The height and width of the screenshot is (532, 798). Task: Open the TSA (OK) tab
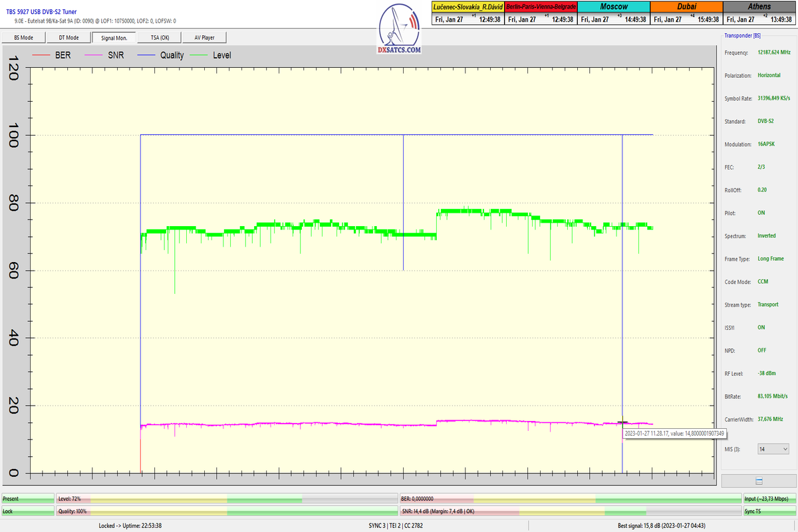point(160,38)
